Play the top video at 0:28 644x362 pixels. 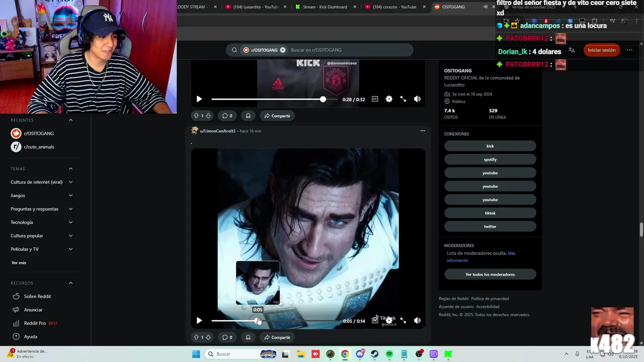click(199, 99)
